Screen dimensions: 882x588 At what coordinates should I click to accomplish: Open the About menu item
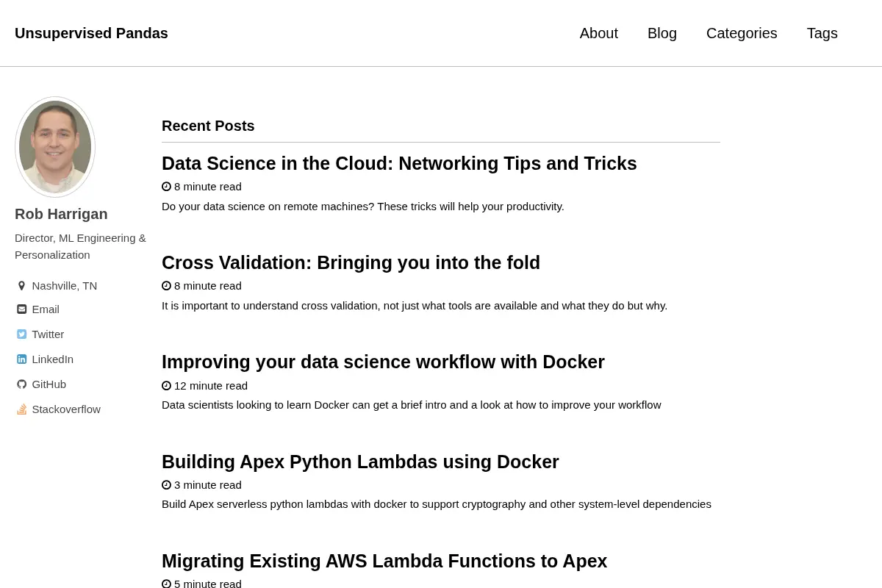tap(599, 33)
